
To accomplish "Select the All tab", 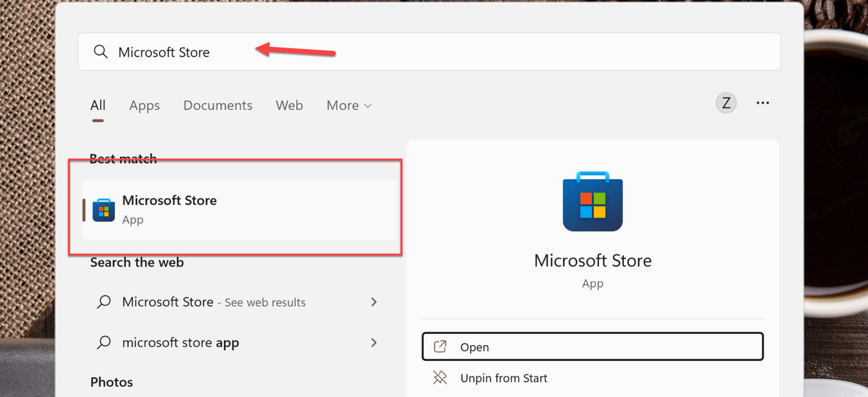I will click(98, 106).
